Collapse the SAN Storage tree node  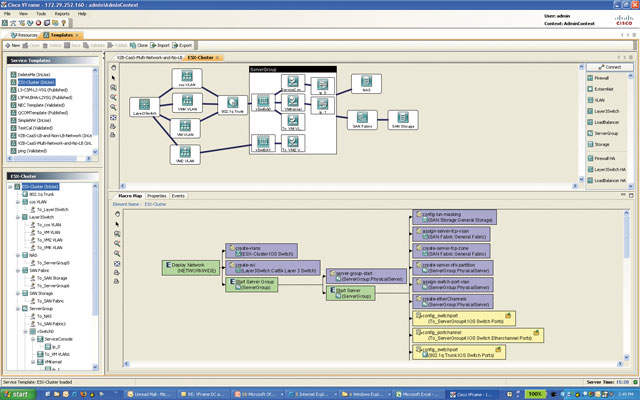tap(18, 293)
